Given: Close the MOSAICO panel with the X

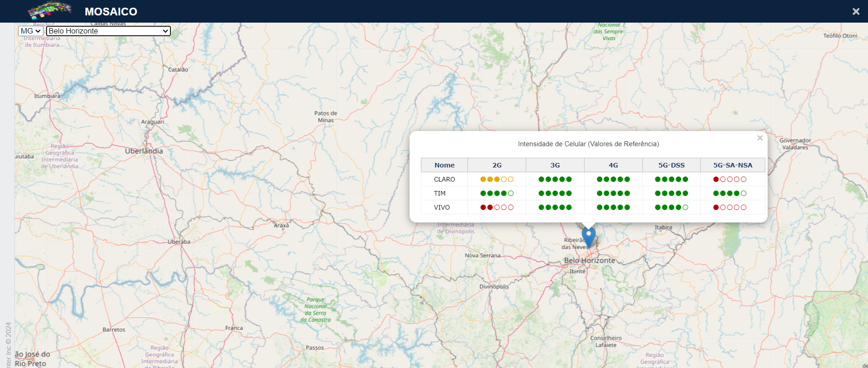Looking at the screenshot, I should pos(856,11).
